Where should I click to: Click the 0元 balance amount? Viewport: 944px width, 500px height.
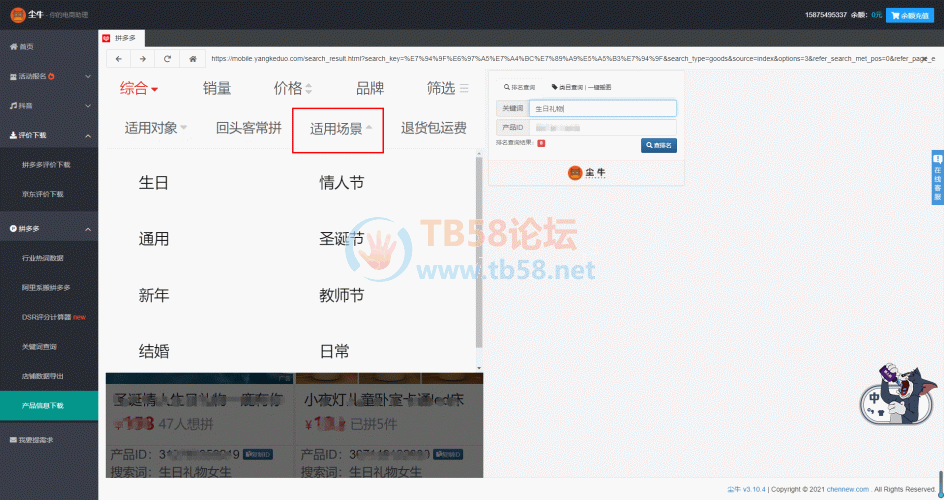[x=877, y=15]
